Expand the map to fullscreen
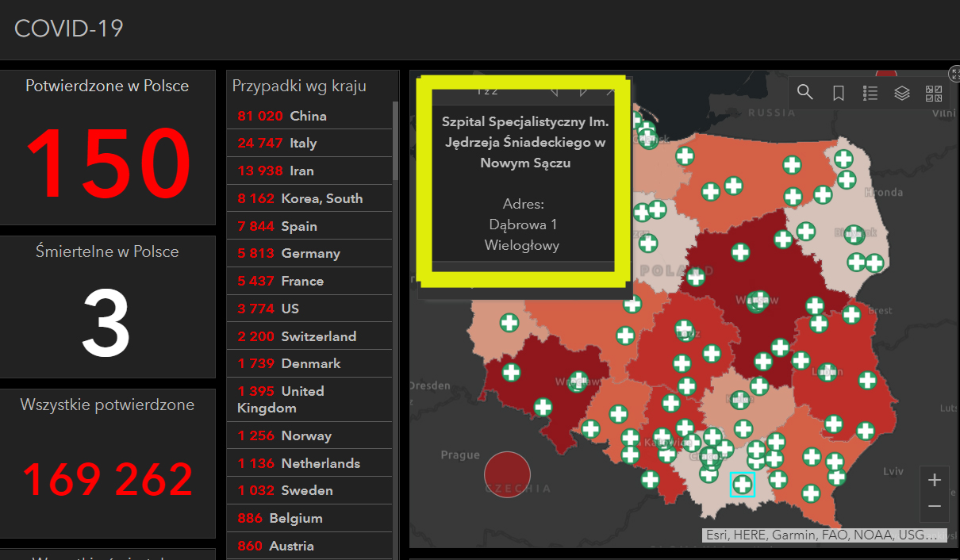Image resolution: width=960 pixels, height=560 pixels. click(x=954, y=73)
